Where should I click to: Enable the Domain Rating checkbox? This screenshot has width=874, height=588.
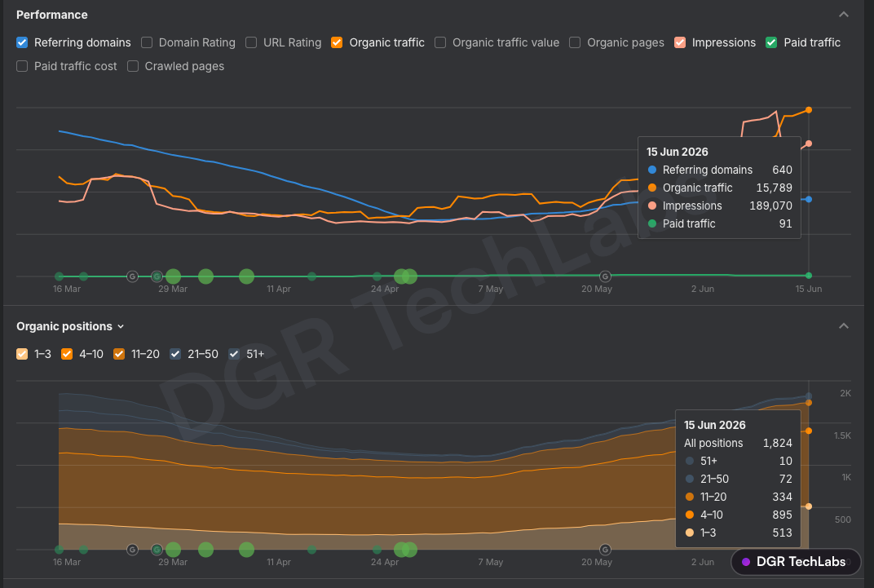[147, 42]
